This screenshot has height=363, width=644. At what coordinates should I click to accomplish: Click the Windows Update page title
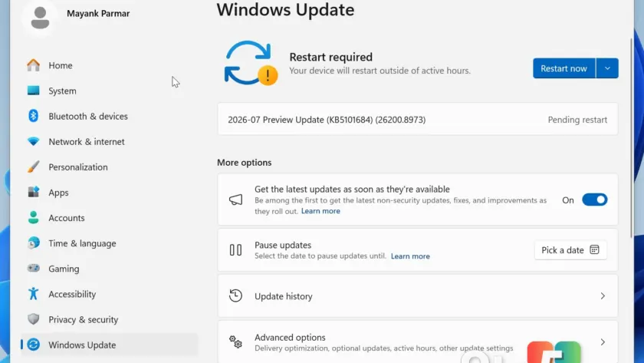tap(285, 10)
